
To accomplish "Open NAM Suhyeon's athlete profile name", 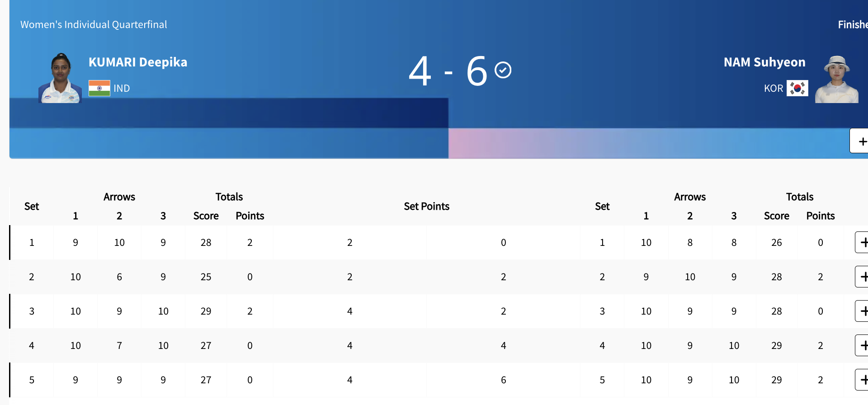I will (764, 62).
